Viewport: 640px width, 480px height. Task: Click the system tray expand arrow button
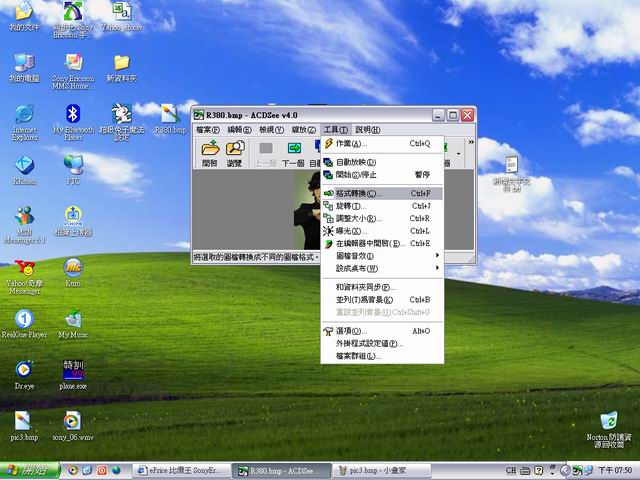pyautogui.click(x=565, y=471)
